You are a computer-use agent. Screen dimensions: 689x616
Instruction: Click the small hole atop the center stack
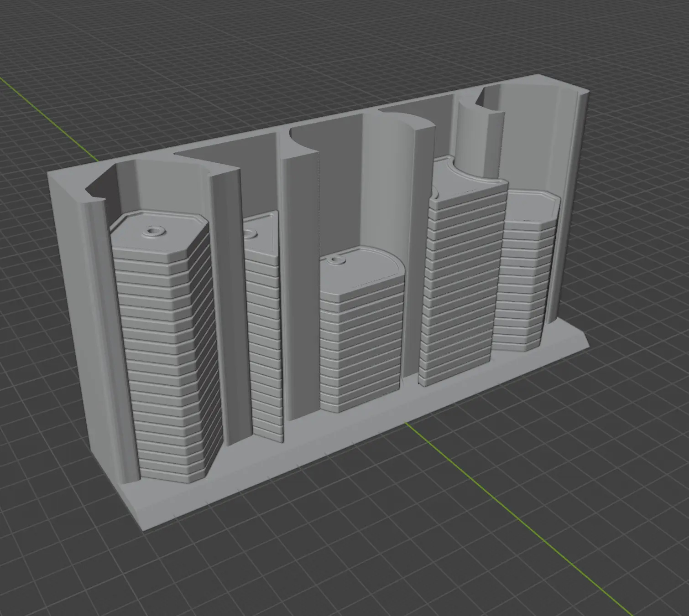337,261
